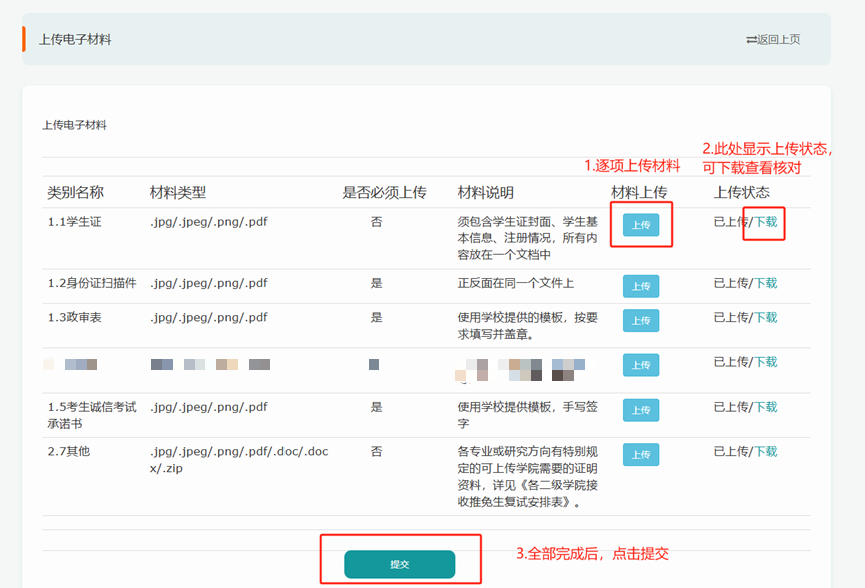Viewport: 865px width, 588px height.
Task: Click the 上传状态 column header
Action: click(741, 192)
